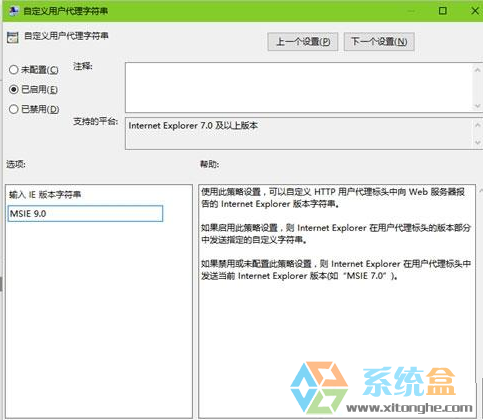Select the 未配置(C) radio button
The width and height of the screenshot is (483, 420).
pyautogui.click(x=14, y=70)
